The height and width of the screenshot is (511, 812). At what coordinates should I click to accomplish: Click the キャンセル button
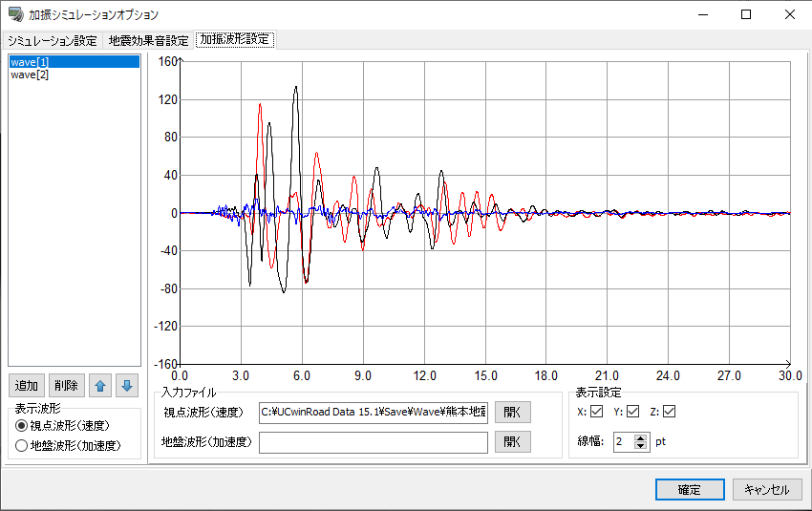pyautogui.click(x=767, y=489)
